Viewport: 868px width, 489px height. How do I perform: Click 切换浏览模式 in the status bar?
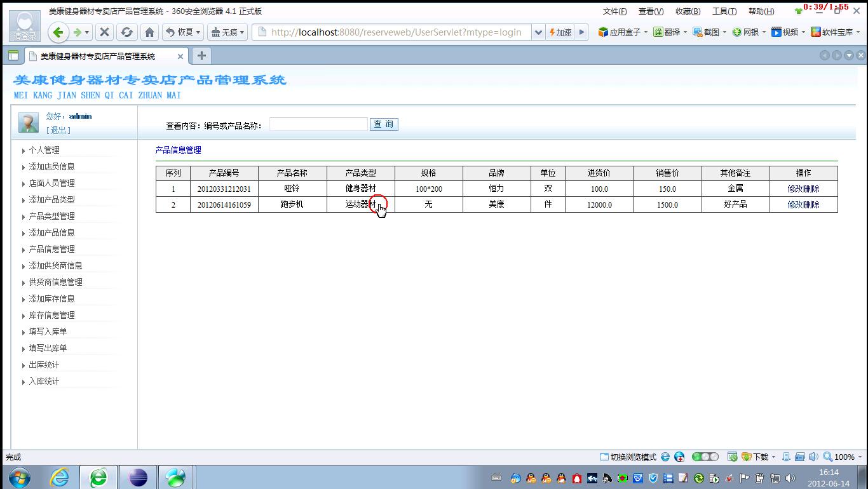(x=628, y=457)
